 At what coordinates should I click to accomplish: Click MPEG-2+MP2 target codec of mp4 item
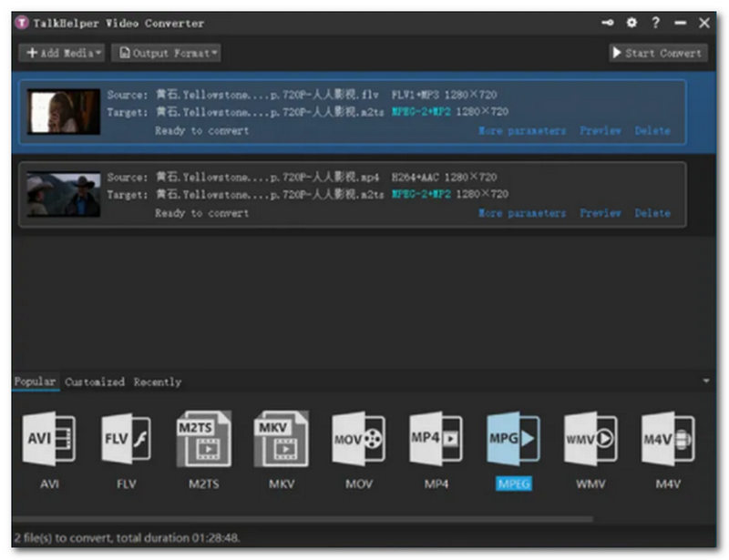[x=421, y=194]
